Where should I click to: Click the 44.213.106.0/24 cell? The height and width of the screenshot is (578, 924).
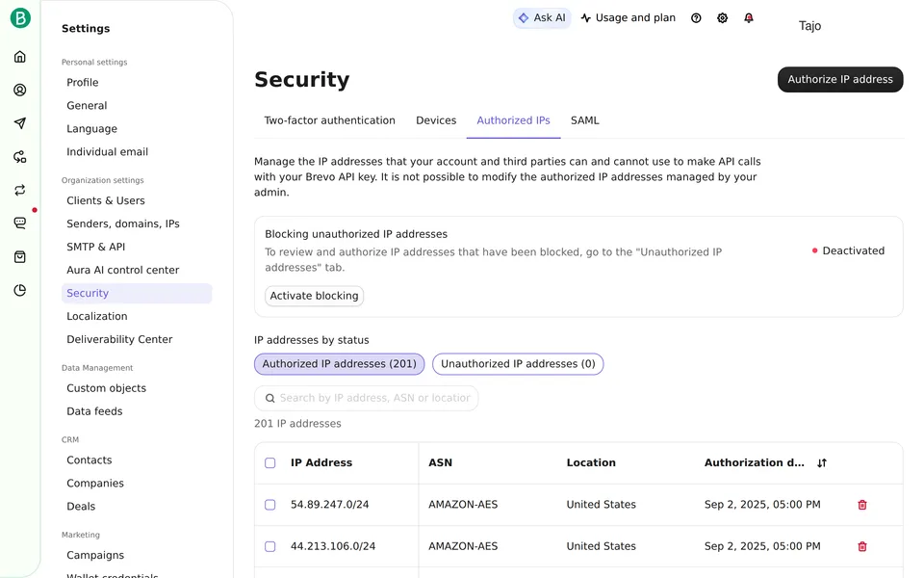pos(333,547)
